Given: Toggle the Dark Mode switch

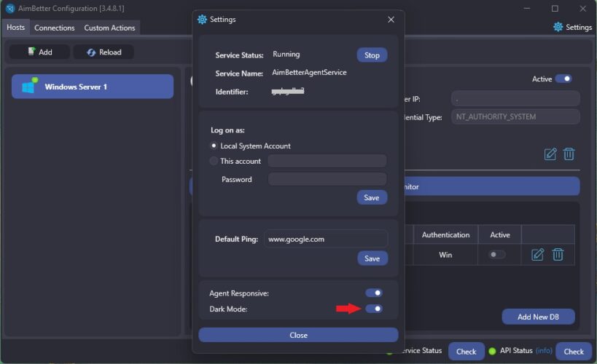Looking at the screenshot, I should (x=374, y=309).
